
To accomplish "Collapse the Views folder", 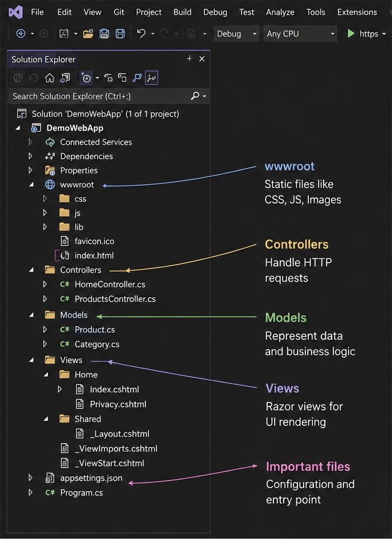I will click(x=31, y=360).
